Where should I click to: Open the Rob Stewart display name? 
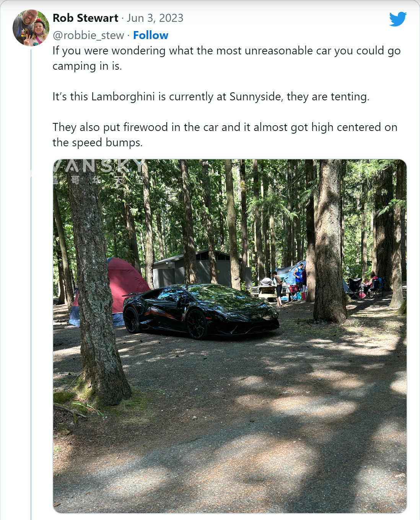coord(85,18)
